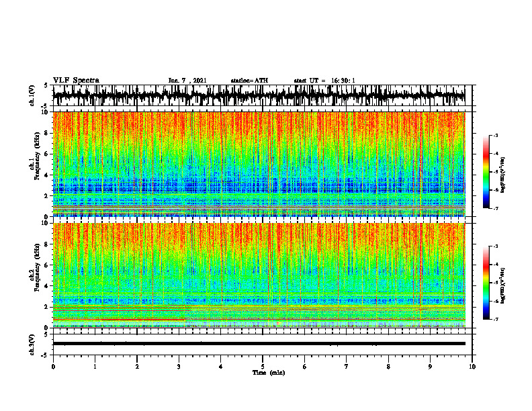Click the 4 kHz tick on ch.2 frequency axis
532x411 pixels.
coord(46,286)
